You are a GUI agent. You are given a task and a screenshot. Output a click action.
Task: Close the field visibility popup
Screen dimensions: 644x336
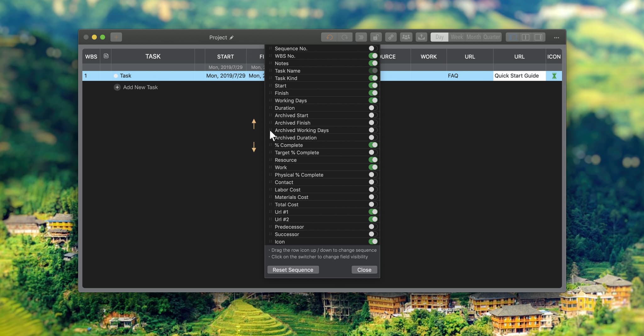pyautogui.click(x=364, y=270)
